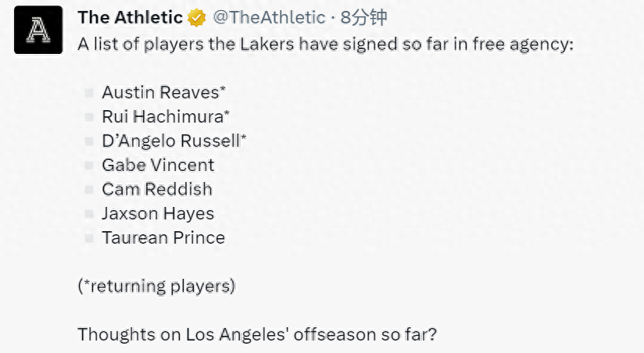This screenshot has width=644, height=353.
Task: Click the bullet beside Gabe Vincent
Action: tap(89, 166)
